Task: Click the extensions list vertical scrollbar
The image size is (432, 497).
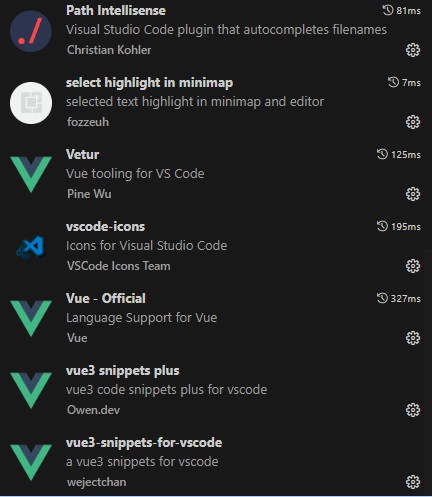Action: [x=429, y=372]
